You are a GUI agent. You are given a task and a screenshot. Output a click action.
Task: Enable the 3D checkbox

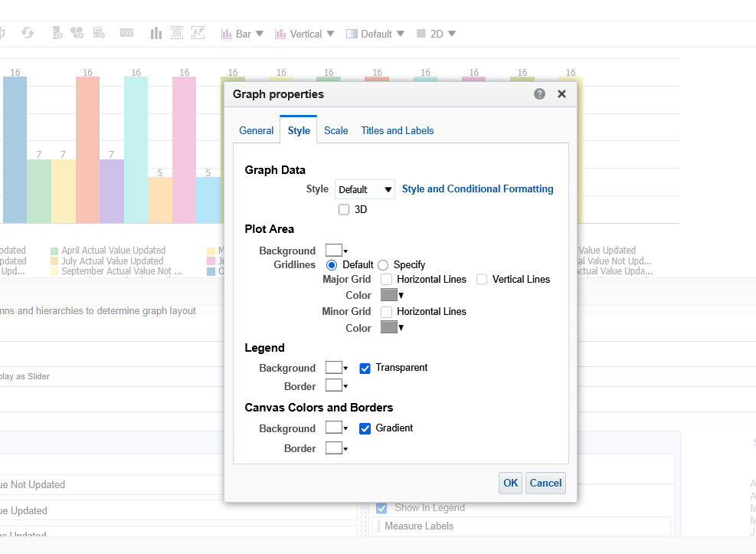tap(344, 210)
